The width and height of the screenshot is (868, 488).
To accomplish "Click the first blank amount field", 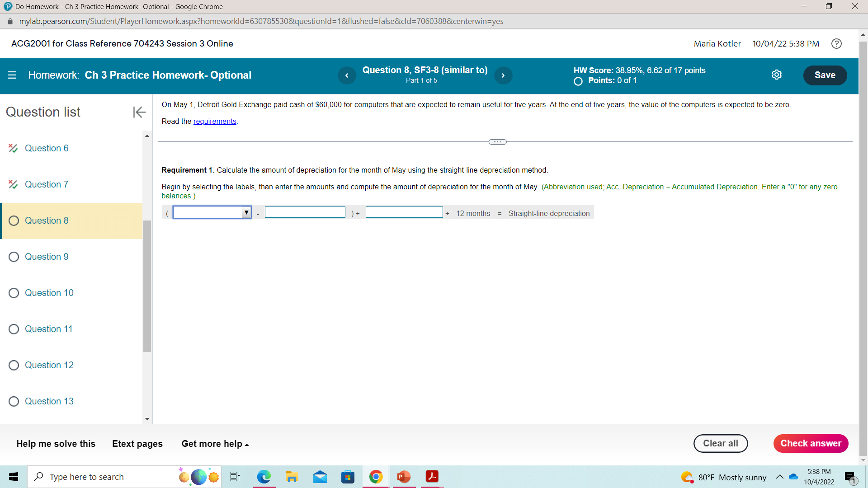I will pyautogui.click(x=305, y=212).
